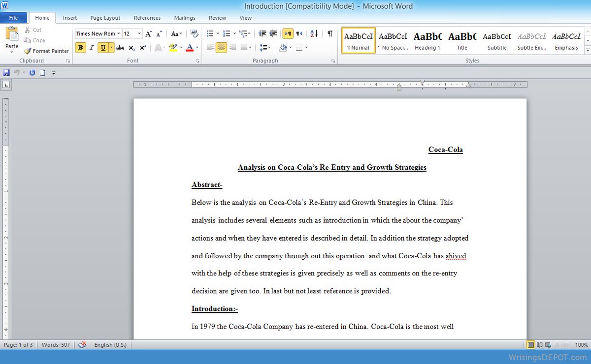Viewport: 591px width, 364px height.
Task: Apply superscript formatting
Action: (142, 48)
